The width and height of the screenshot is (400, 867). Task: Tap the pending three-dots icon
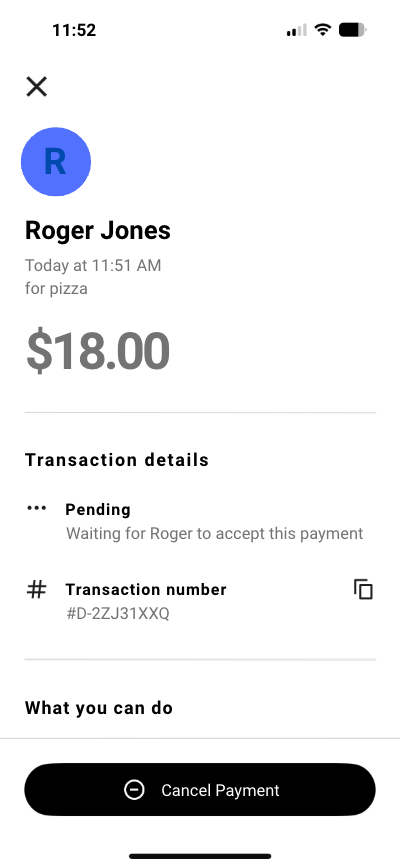pos(37,508)
